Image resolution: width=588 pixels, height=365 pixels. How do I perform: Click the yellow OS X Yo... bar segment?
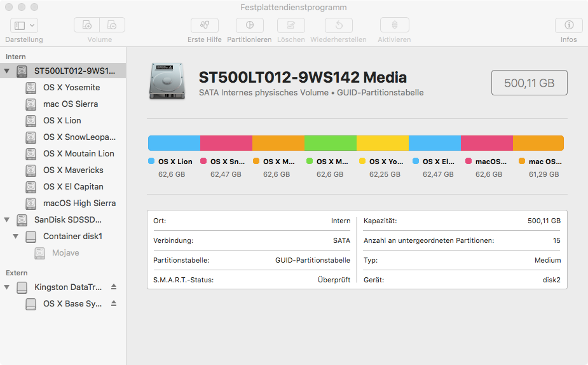tap(383, 143)
